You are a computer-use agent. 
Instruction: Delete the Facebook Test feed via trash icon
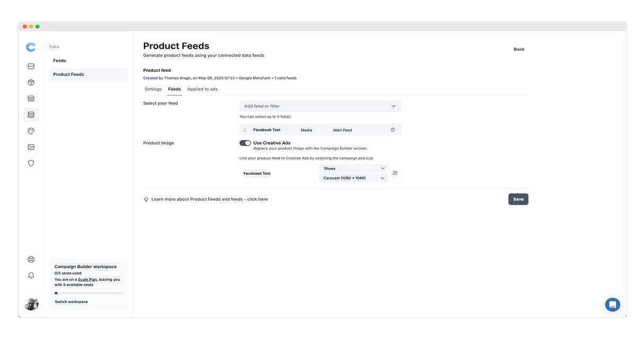tap(392, 129)
